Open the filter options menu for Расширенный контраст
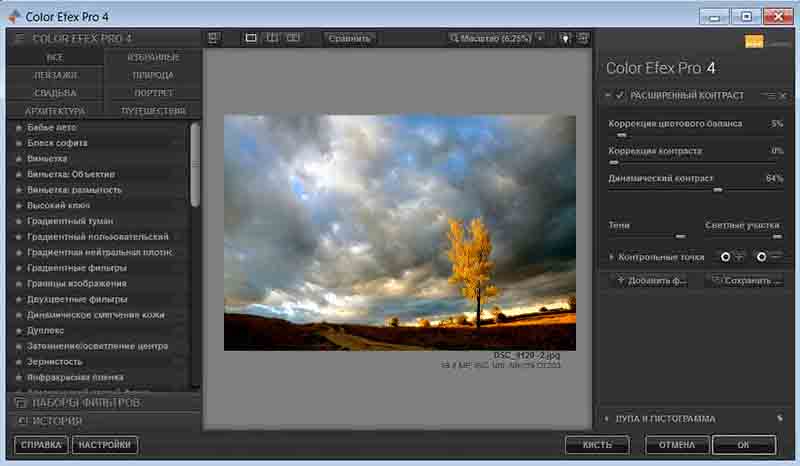The height and width of the screenshot is (466, 800). [x=770, y=95]
